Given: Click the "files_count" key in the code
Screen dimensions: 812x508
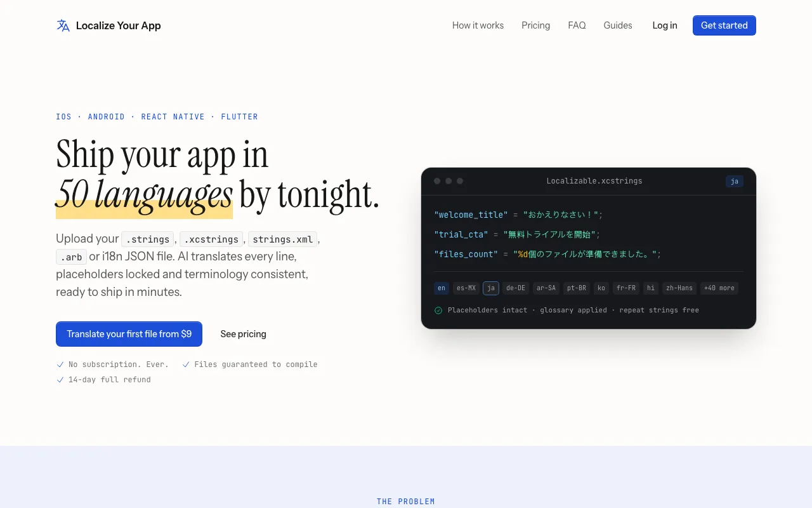Looking at the screenshot, I should pyautogui.click(x=466, y=254).
